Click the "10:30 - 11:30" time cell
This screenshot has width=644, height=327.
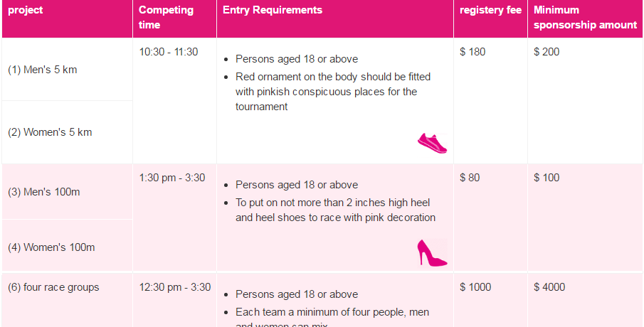pyautogui.click(x=169, y=52)
